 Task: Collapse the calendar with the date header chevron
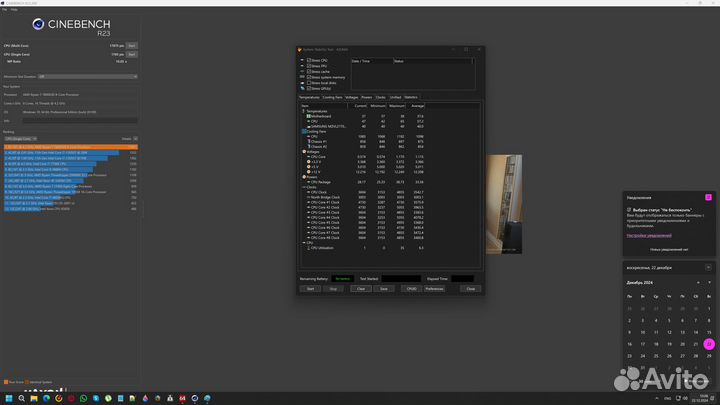coord(709,267)
